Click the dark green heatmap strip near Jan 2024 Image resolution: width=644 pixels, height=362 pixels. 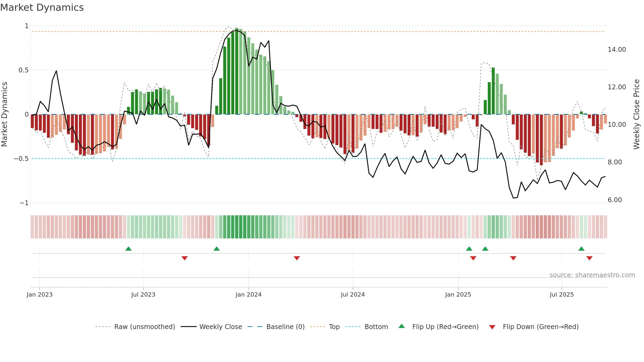click(237, 227)
